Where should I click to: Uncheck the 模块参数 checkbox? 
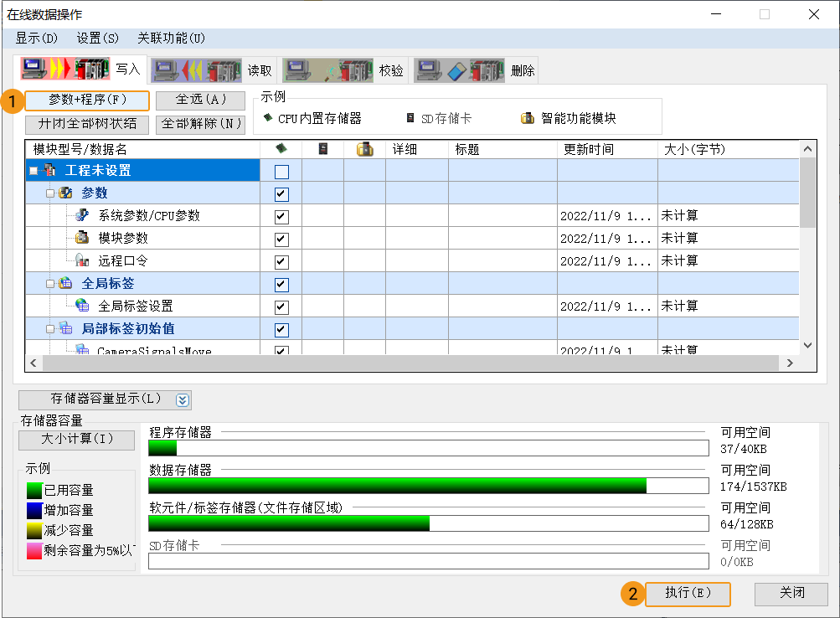coord(281,238)
